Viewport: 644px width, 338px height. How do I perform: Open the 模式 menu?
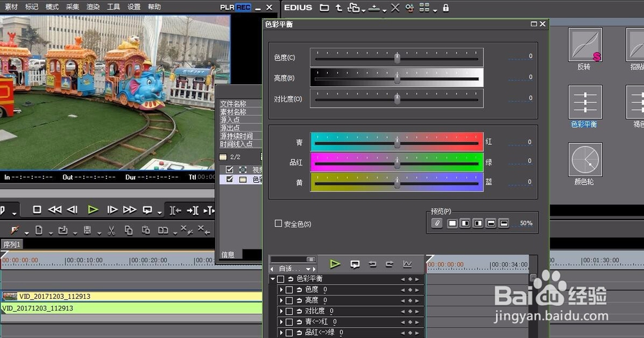[52, 6]
